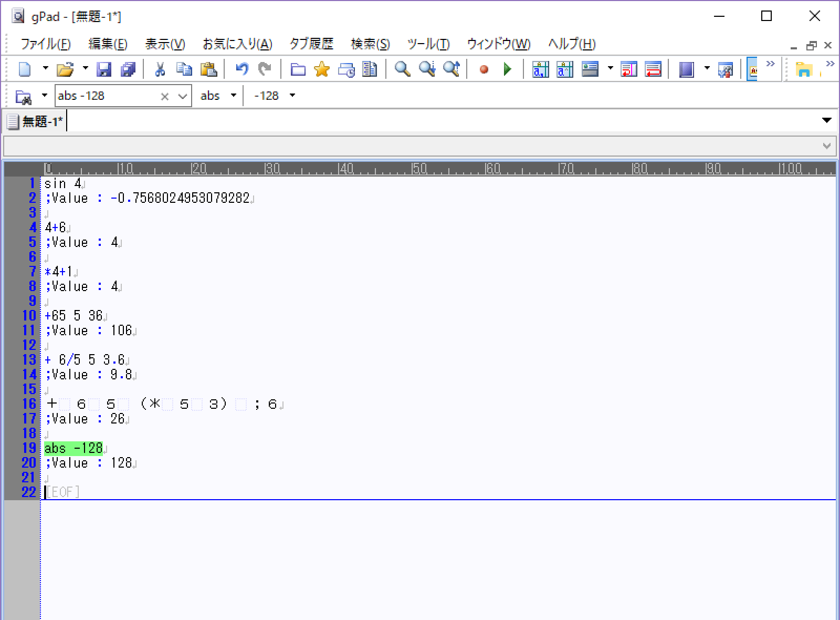Open the dropdown beside the layout icon
840x620 pixels.
(x=610, y=69)
